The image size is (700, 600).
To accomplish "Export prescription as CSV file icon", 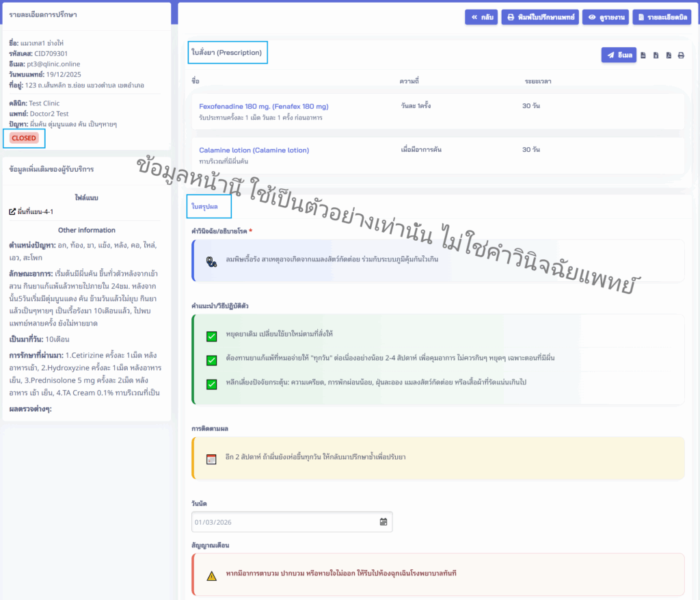I will coord(643,55).
